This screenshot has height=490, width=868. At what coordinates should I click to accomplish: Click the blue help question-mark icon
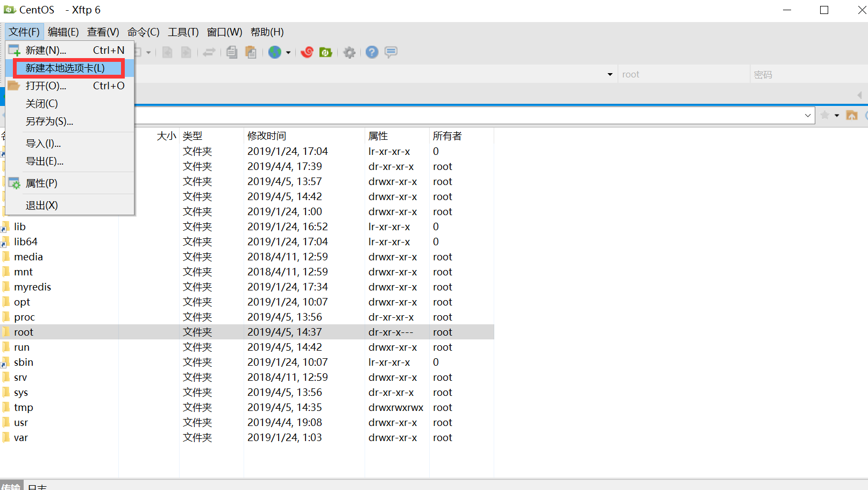pos(372,52)
